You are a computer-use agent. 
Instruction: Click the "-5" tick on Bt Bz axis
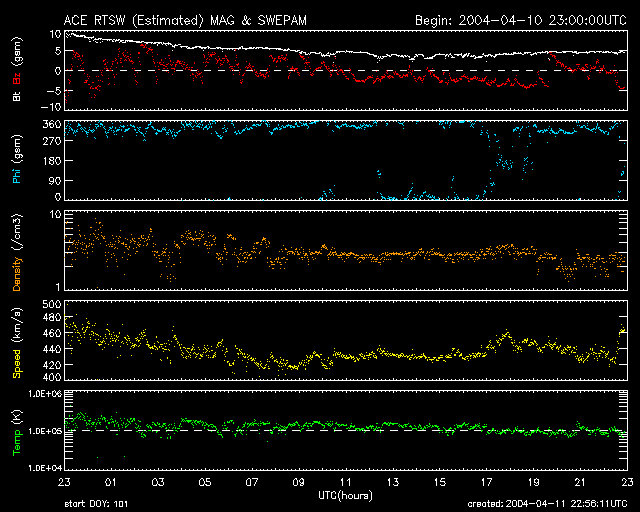[53, 90]
